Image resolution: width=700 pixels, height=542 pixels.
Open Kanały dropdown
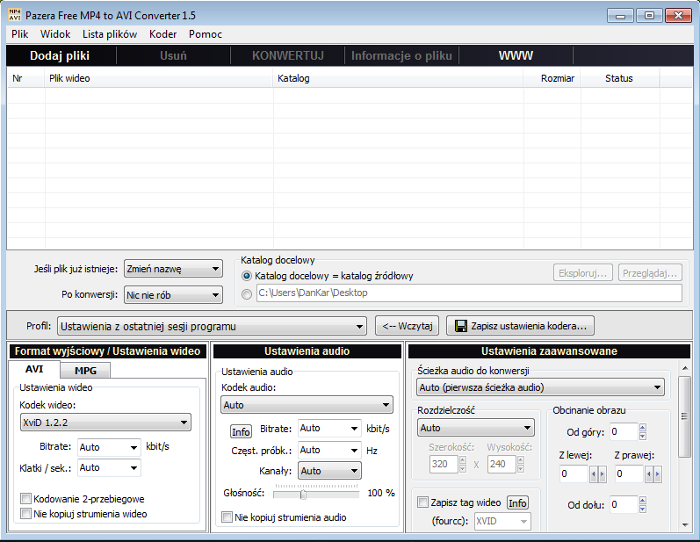(x=329, y=471)
